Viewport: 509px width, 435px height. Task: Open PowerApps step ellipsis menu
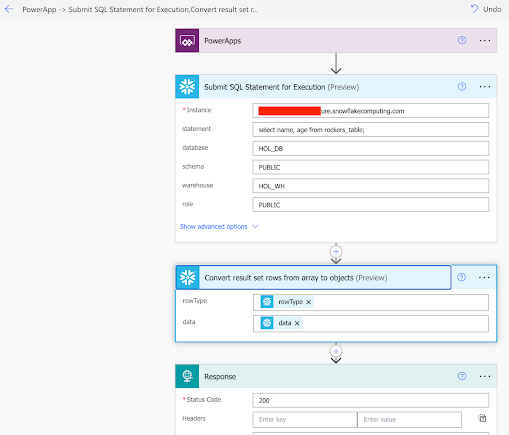tap(485, 40)
